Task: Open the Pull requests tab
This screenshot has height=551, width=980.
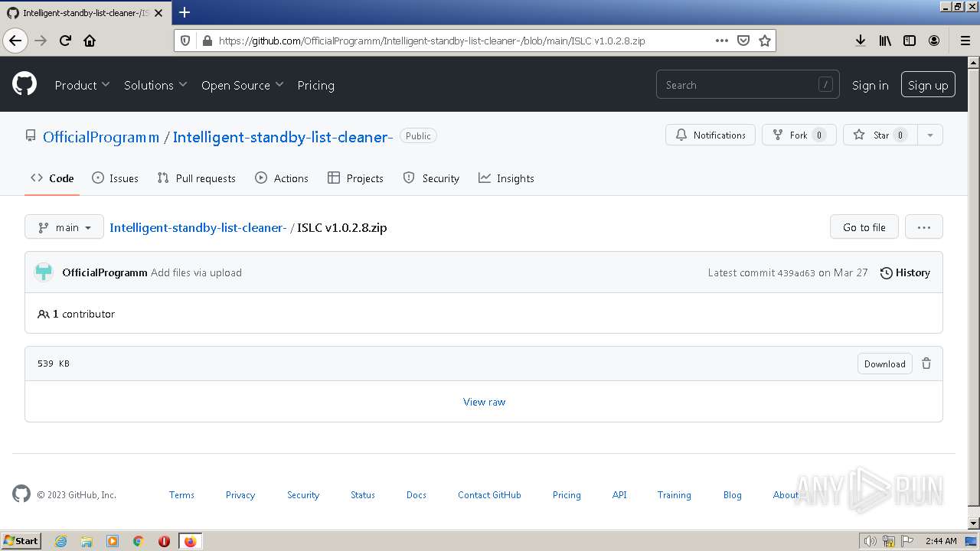Action: 196,178
